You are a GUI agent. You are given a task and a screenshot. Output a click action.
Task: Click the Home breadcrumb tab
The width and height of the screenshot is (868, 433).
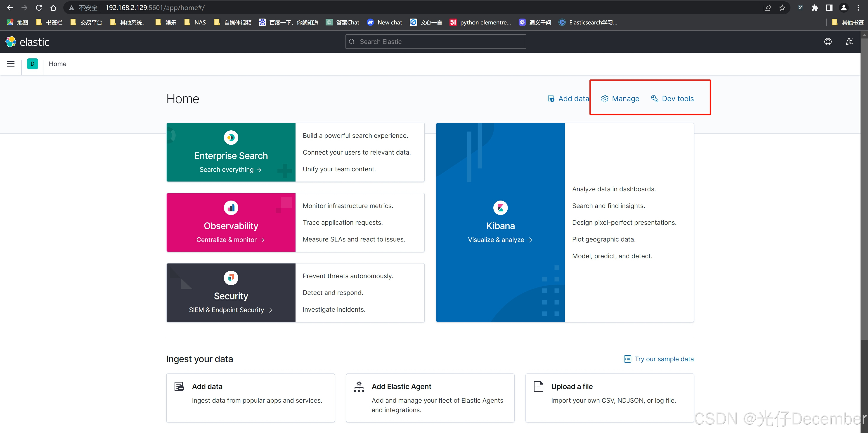coord(58,64)
